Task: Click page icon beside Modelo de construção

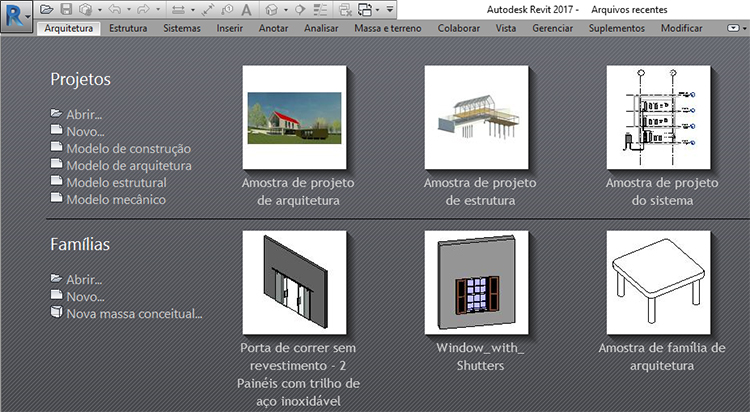Action: [56, 146]
